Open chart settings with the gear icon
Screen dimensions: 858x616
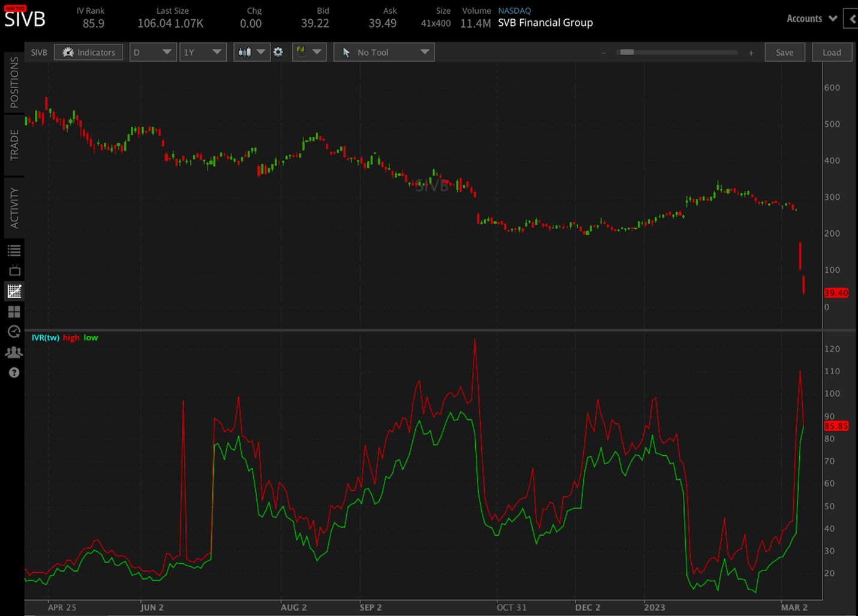pyautogui.click(x=278, y=52)
